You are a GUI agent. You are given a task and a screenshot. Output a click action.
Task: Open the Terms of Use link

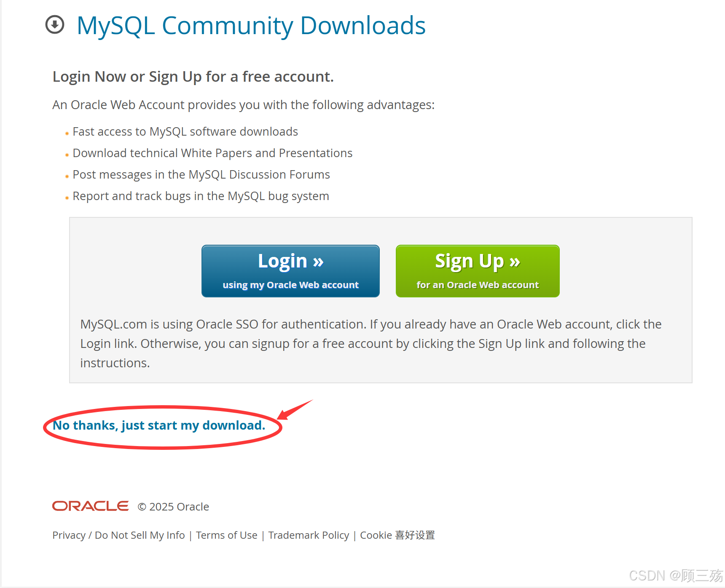227,535
